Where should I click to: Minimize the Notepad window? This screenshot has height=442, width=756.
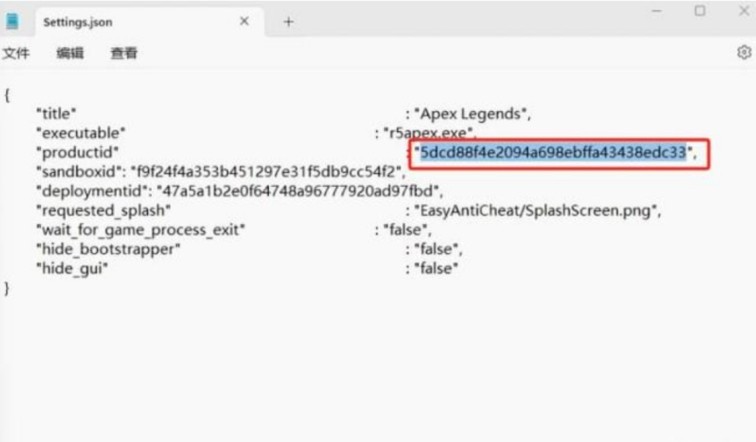[658, 11]
